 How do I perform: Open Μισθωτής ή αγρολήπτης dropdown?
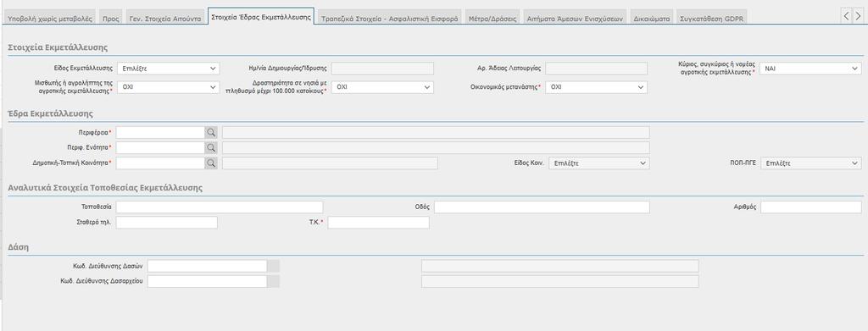coord(169,87)
